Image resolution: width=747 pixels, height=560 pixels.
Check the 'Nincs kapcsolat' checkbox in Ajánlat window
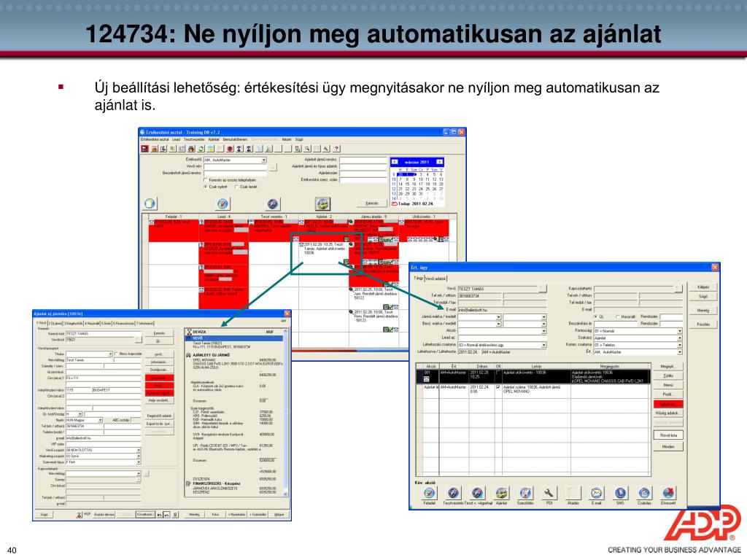(117, 354)
